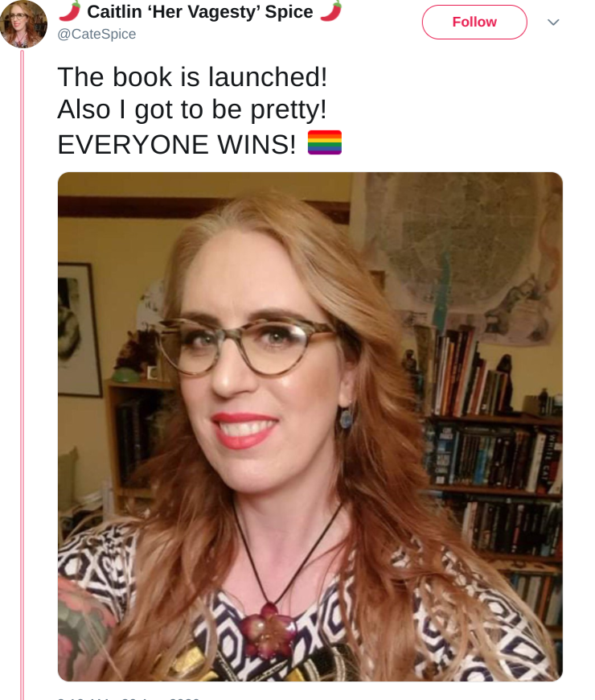Click the cut-off timestamp below the photo
The width and height of the screenshot is (595, 700).
(x=129, y=698)
